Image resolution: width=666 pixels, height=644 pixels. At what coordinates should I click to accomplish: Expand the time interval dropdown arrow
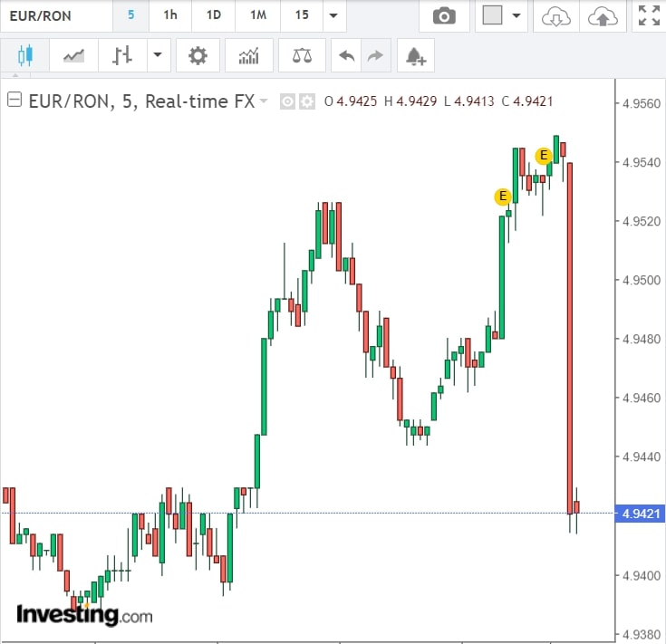pyautogui.click(x=333, y=16)
